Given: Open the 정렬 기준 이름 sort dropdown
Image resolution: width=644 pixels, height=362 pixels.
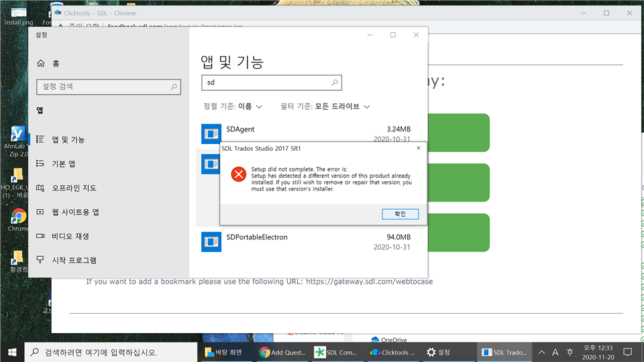Looking at the screenshot, I should (233, 107).
